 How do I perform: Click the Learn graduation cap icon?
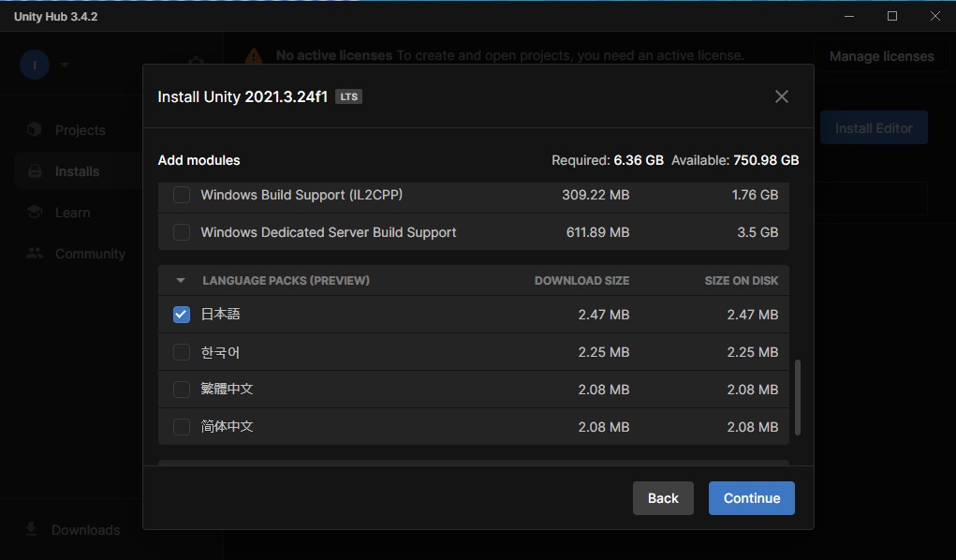(35, 213)
